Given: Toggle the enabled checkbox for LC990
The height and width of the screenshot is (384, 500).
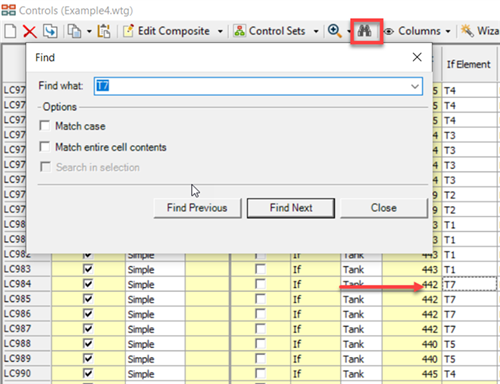Looking at the screenshot, I should [88, 374].
